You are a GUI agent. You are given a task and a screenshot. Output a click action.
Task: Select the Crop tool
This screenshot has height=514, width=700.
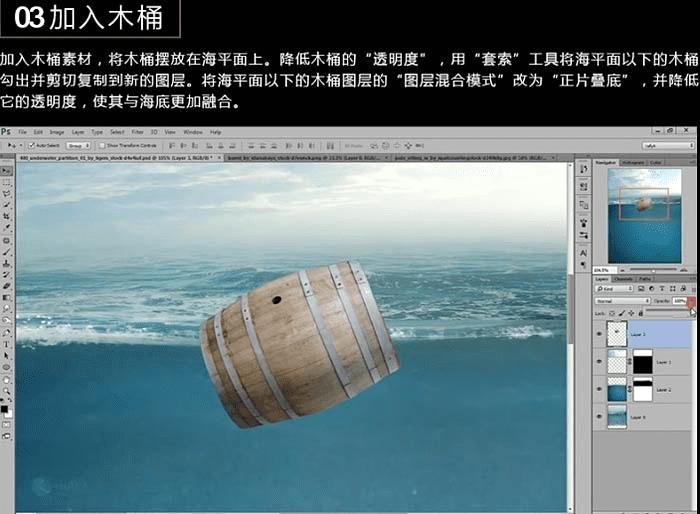pyautogui.click(x=7, y=216)
